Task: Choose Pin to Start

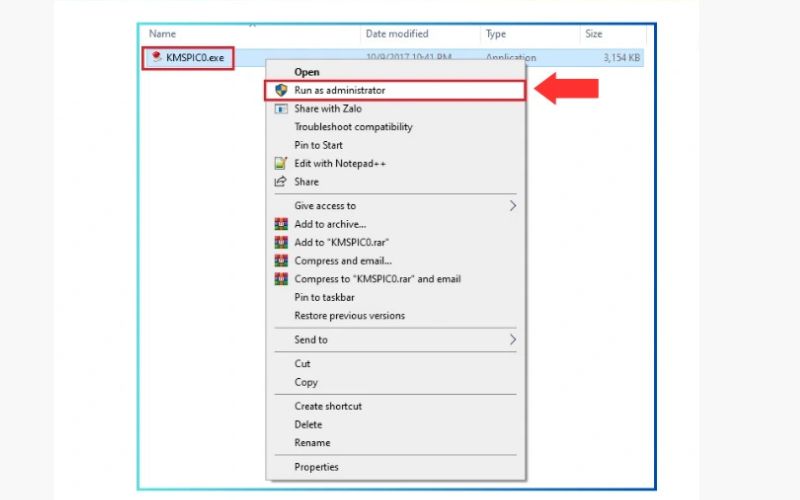Action: pyautogui.click(x=318, y=145)
